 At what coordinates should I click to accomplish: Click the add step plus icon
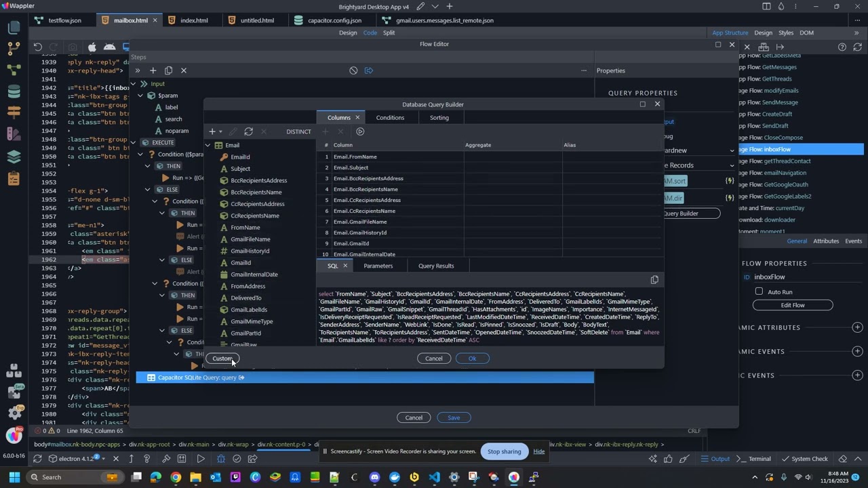click(153, 70)
